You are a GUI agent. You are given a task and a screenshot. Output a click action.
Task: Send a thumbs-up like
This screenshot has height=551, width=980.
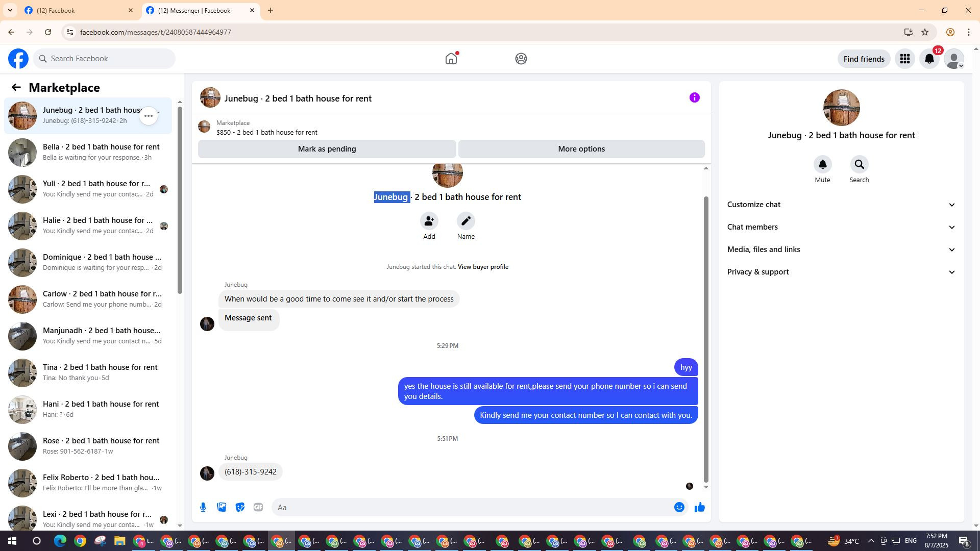pos(700,507)
